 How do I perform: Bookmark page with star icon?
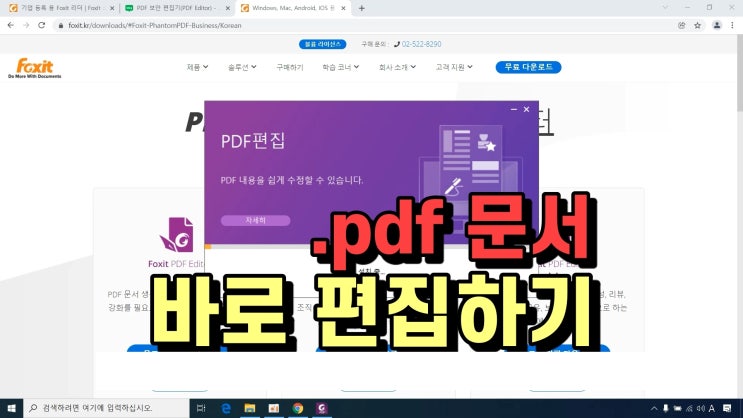pos(698,25)
